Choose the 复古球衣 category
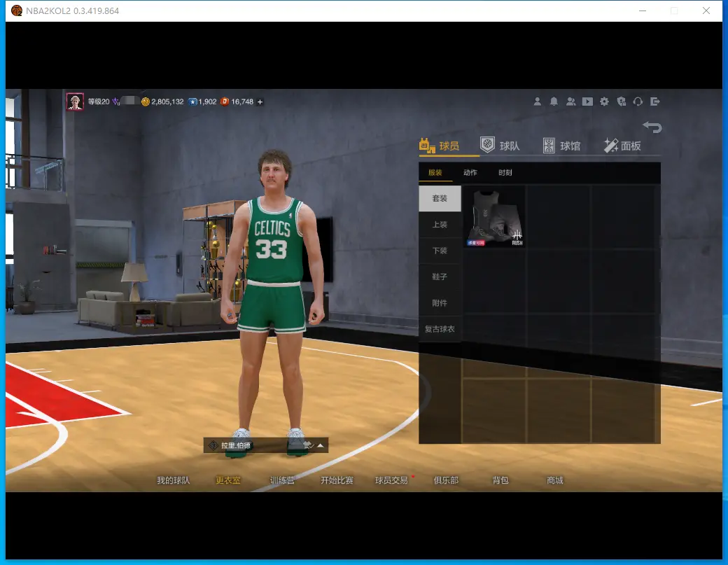This screenshot has height=565, width=728. [440, 328]
